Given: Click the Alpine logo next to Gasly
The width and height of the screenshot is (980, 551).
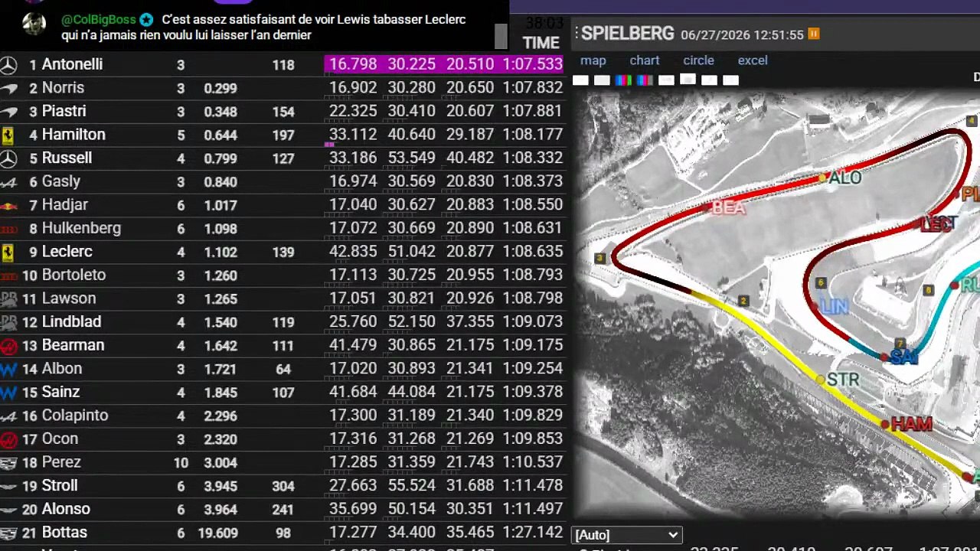Looking at the screenshot, I should (x=8, y=182).
